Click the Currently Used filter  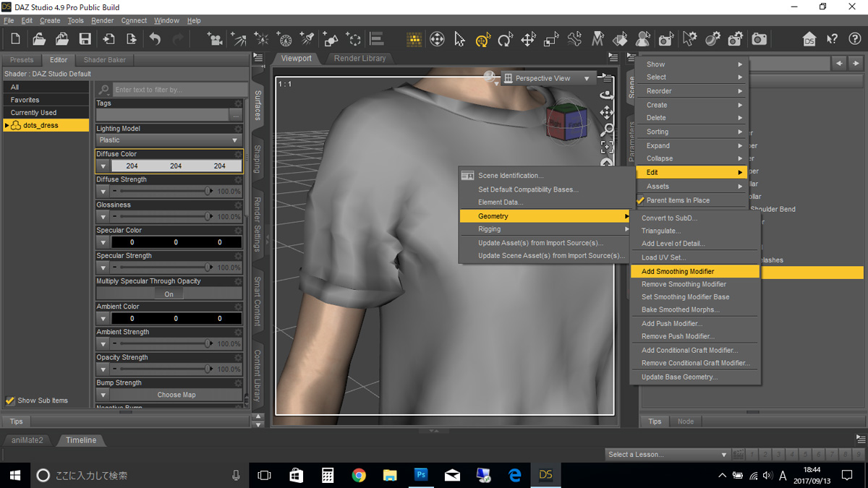click(x=46, y=113)
